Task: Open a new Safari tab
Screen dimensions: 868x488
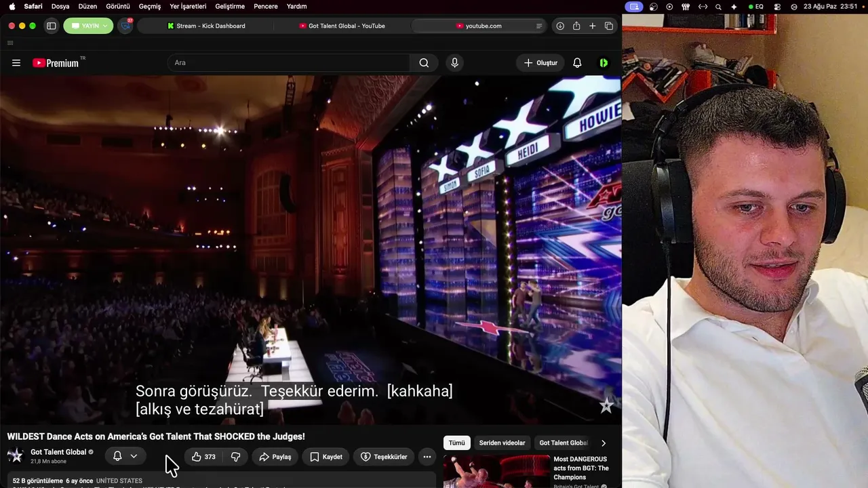Action: (x=593, y=26)
